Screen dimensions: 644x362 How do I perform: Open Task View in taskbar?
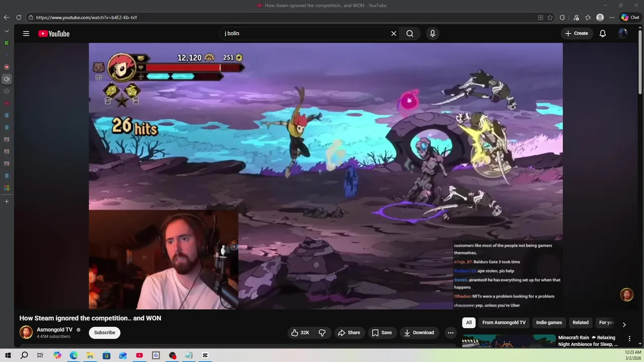(x=40, y=355)
